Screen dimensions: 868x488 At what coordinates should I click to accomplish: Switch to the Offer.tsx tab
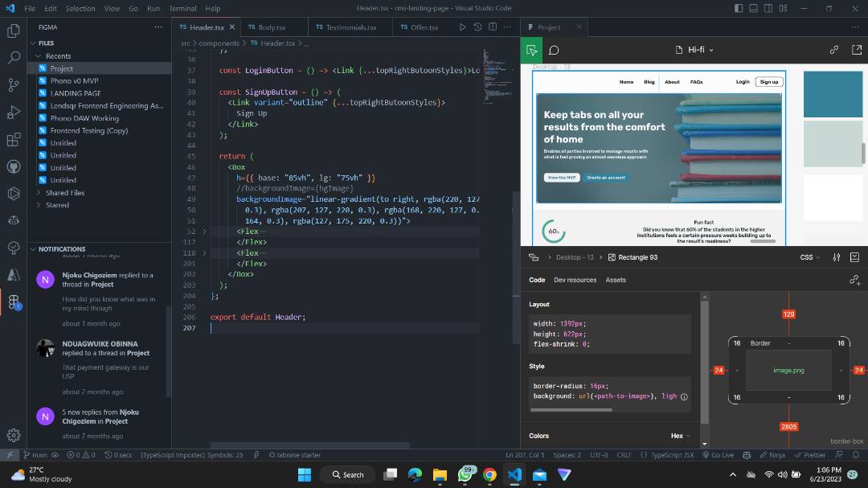tap(424, 27)
